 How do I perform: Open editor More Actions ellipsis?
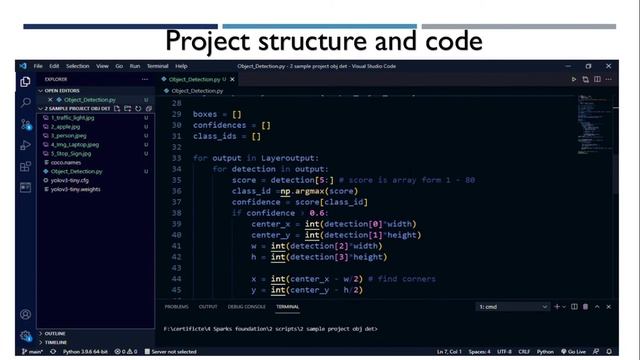tap(609, 79)
